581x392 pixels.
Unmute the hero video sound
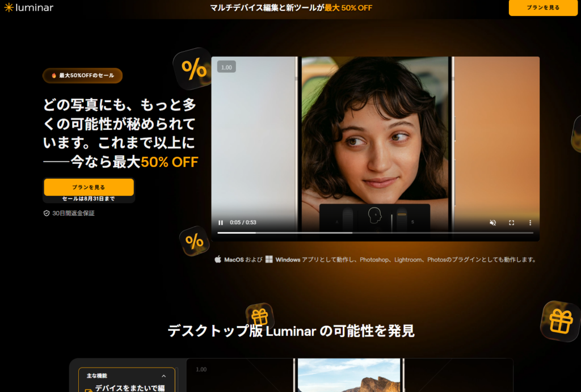493,223
